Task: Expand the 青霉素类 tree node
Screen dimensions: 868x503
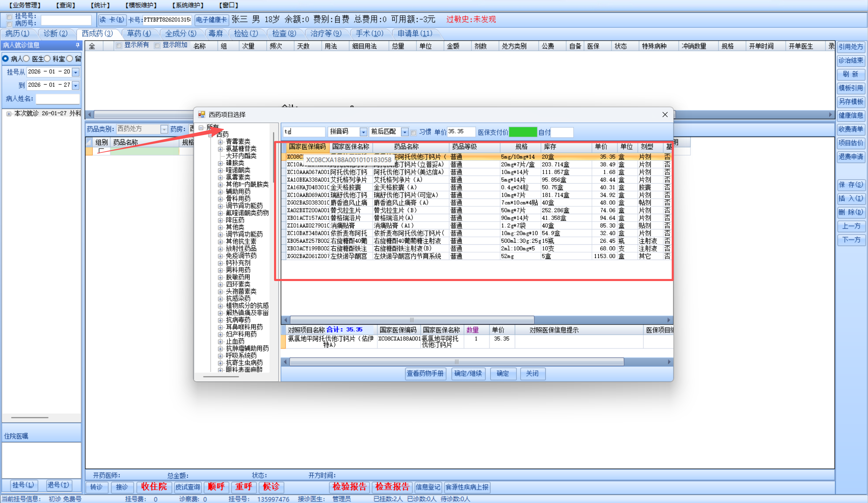Action: [220, 142]
